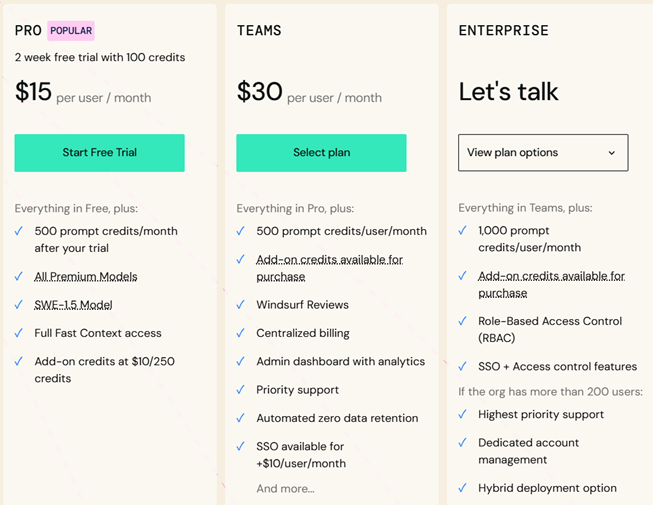Click the TEAMS plan heading
653x505 pixels.
pyautogui.click(x=259, y=31)
